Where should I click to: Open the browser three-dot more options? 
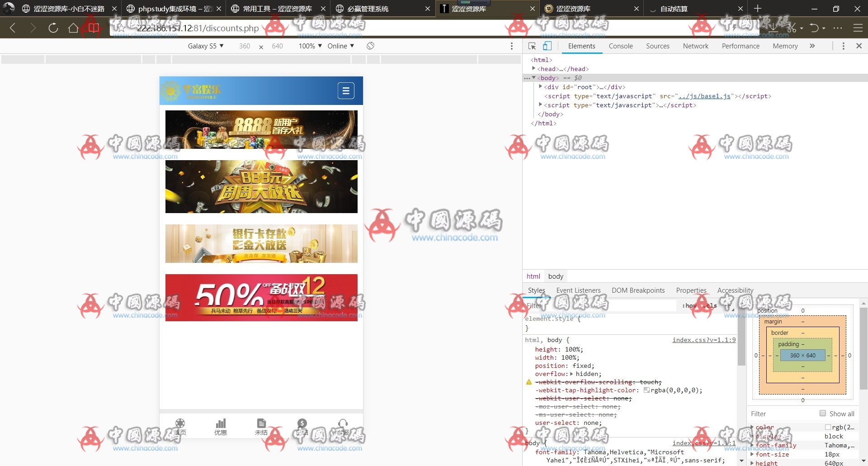(838, 28)
